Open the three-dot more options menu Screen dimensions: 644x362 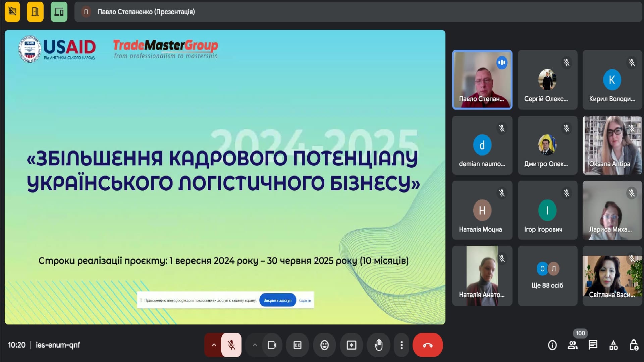401,345
